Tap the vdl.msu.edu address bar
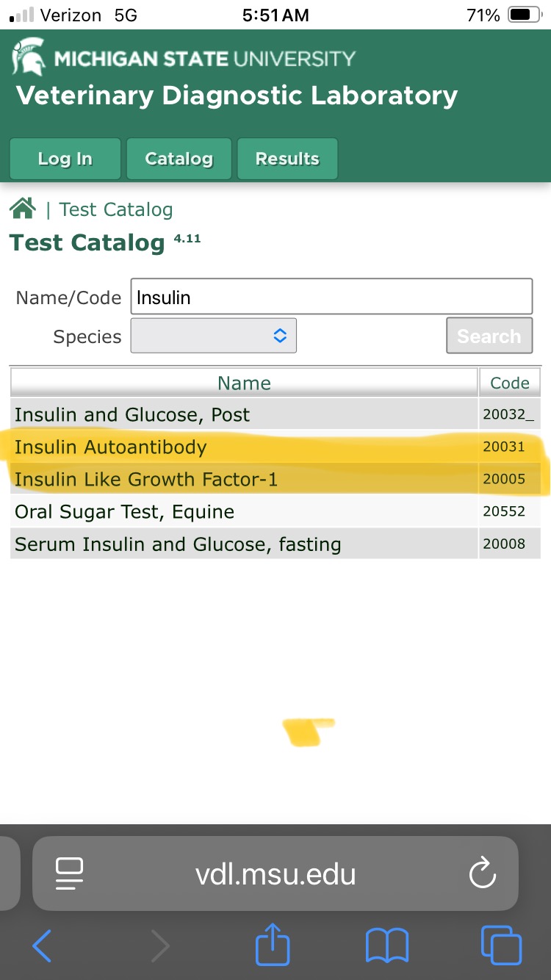 (275, 873)
